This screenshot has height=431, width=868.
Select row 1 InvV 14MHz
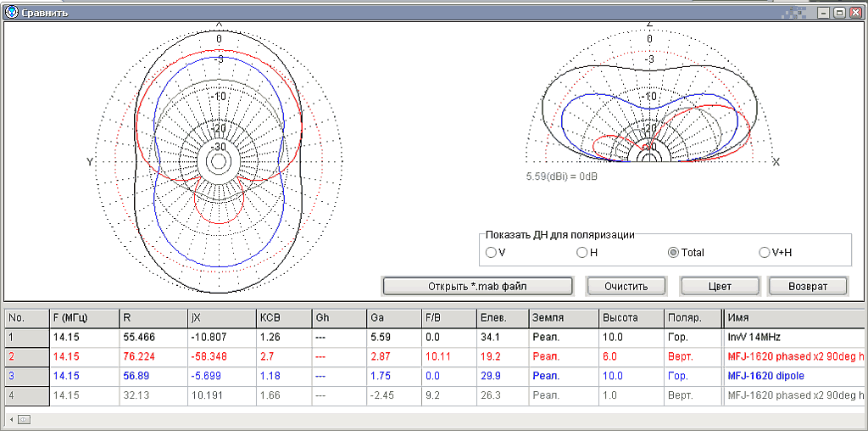coord(435,336)
